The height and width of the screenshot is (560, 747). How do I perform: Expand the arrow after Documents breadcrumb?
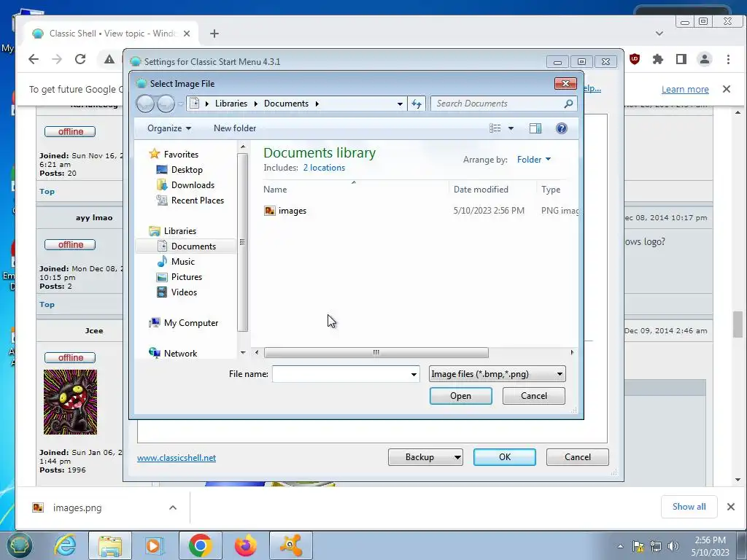click(x=317, y=104)
